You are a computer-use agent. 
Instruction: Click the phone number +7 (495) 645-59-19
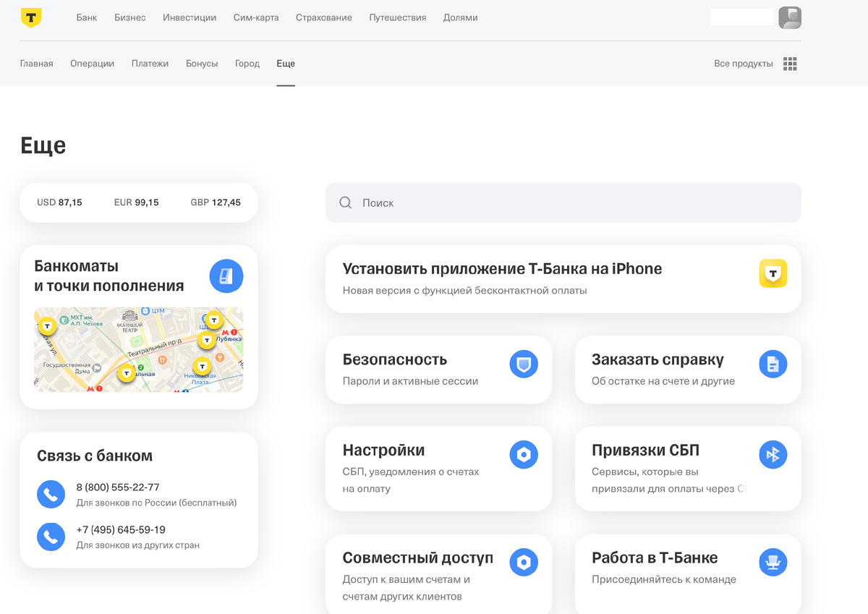pos(121,530)
